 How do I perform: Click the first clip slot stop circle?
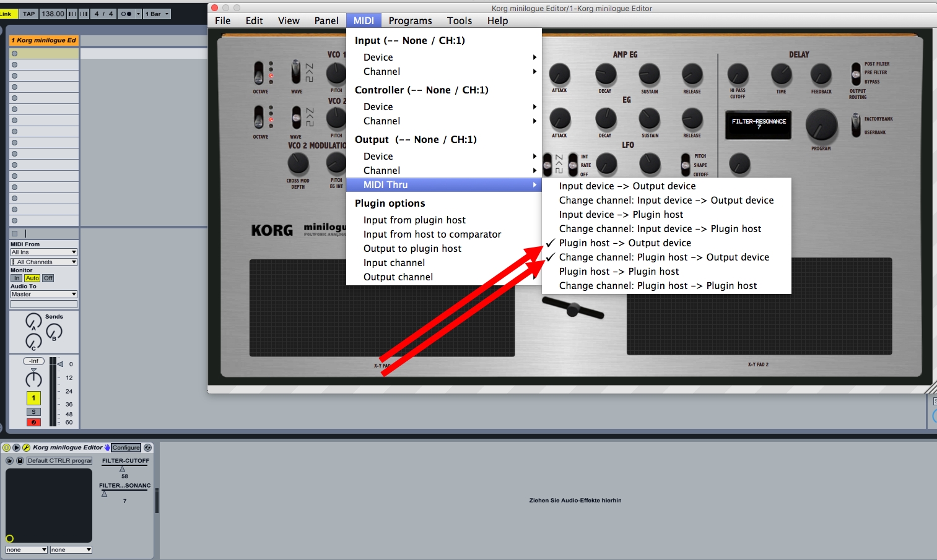point(14,54)
